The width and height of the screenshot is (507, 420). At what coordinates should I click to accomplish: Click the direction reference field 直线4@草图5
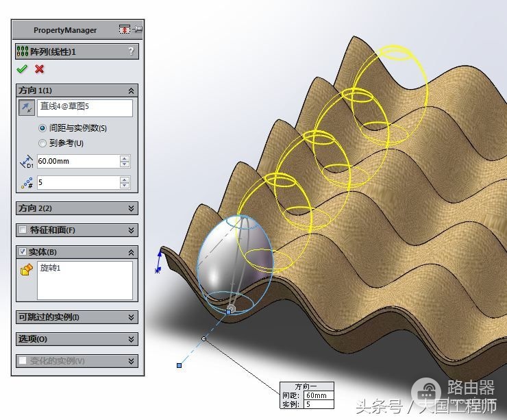(85, 108)
